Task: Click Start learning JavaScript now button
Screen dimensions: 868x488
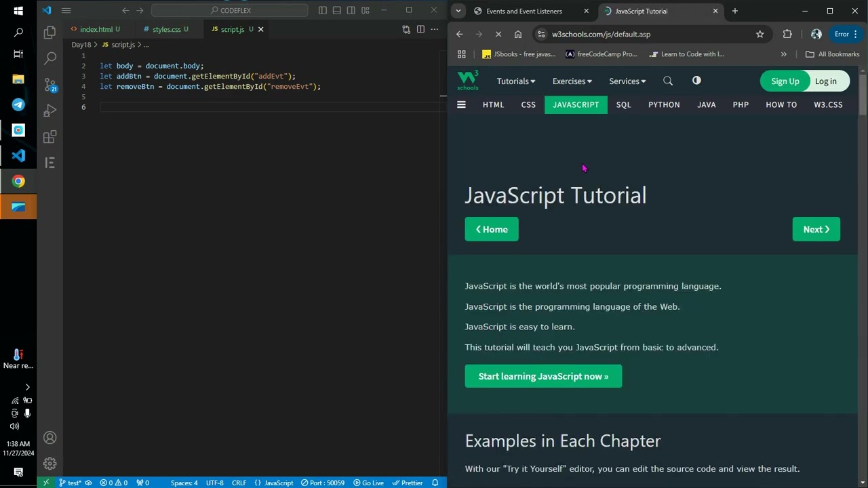Action: coord(543,376)
